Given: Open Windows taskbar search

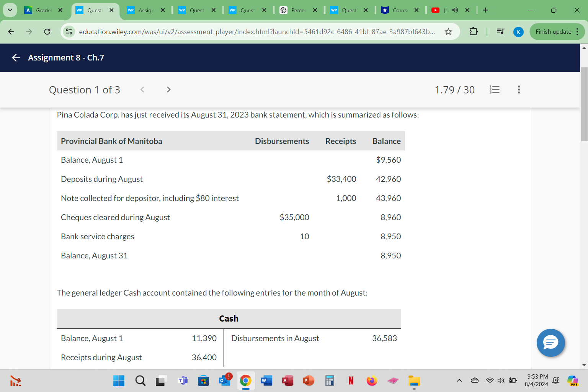Looking at the screenshot, I should click(x=140, y=381).
